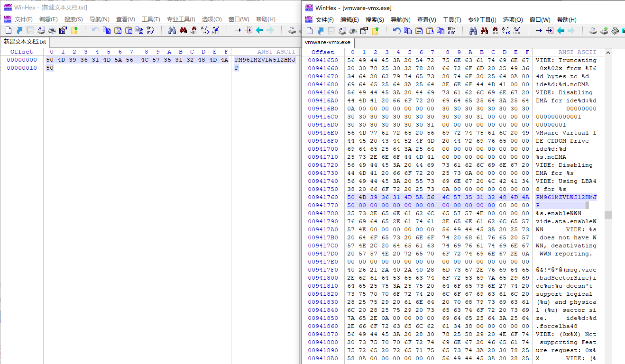Click Clone disk icon in vmware-vmx.exe window
625x364 pixels.
tap(604, 31)
